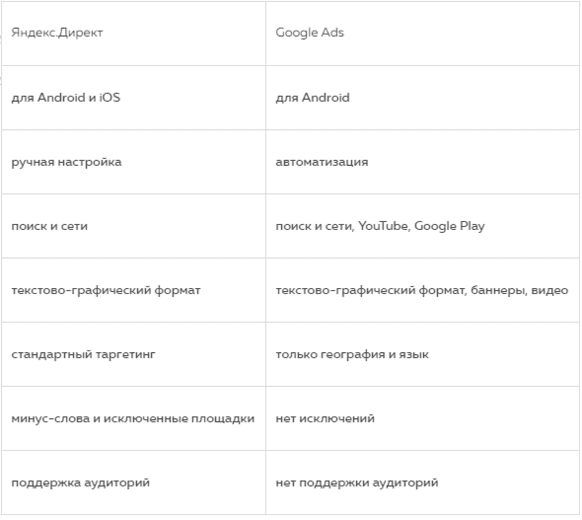Viewport: 582px width, 520px height.
Task: Click 'только география и язык' cell
Action: tap(422, 354)
